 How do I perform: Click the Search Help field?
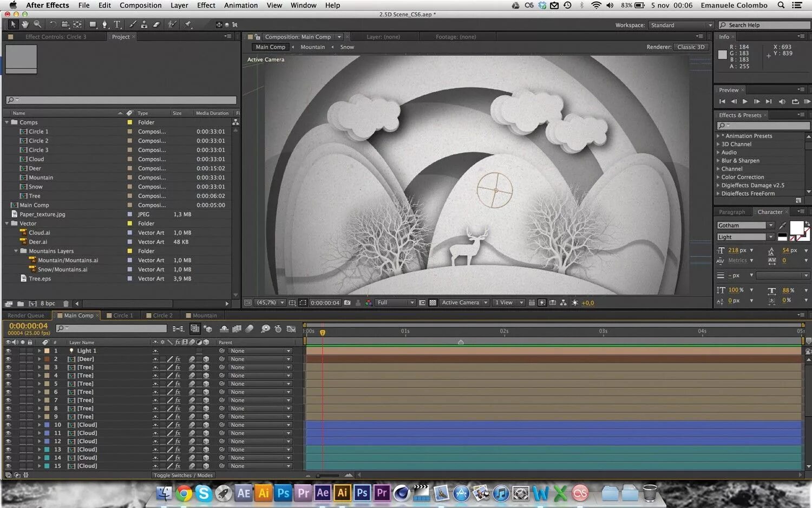764,25
